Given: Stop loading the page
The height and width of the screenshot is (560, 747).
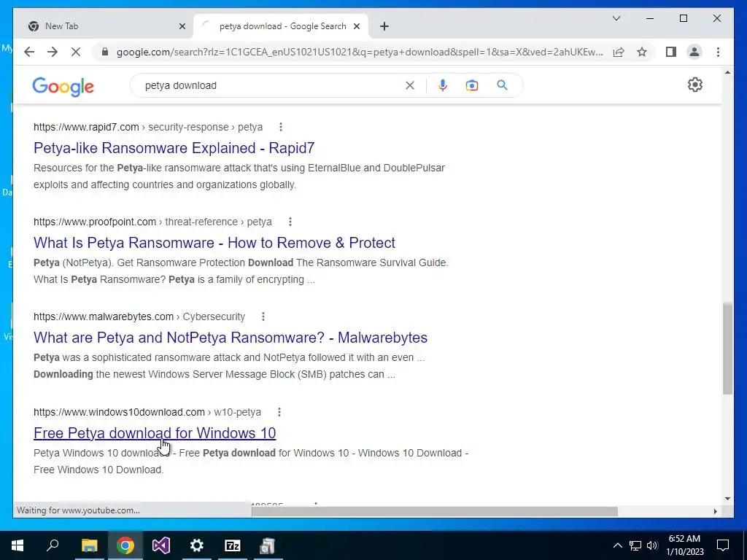Looking at the screenshot, I should pyautogui.click(x=76, y=52).
